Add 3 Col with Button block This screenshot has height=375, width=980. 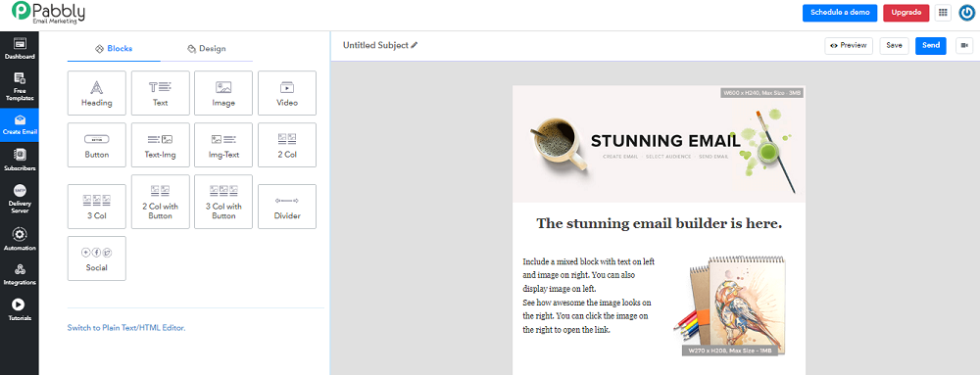coord(223,202)
